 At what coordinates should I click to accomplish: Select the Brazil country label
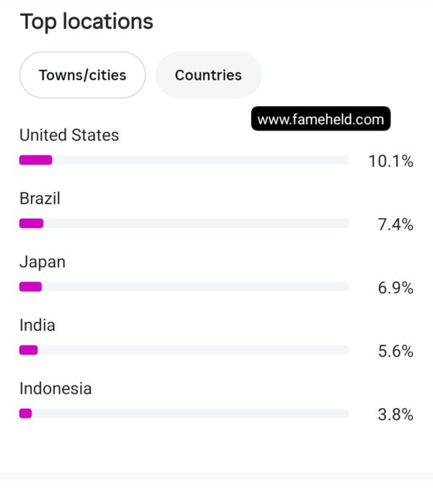40,198
